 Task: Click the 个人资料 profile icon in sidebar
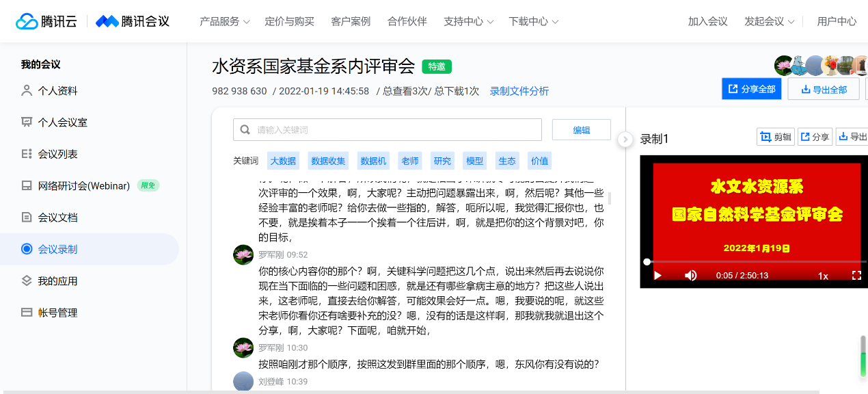27,90
